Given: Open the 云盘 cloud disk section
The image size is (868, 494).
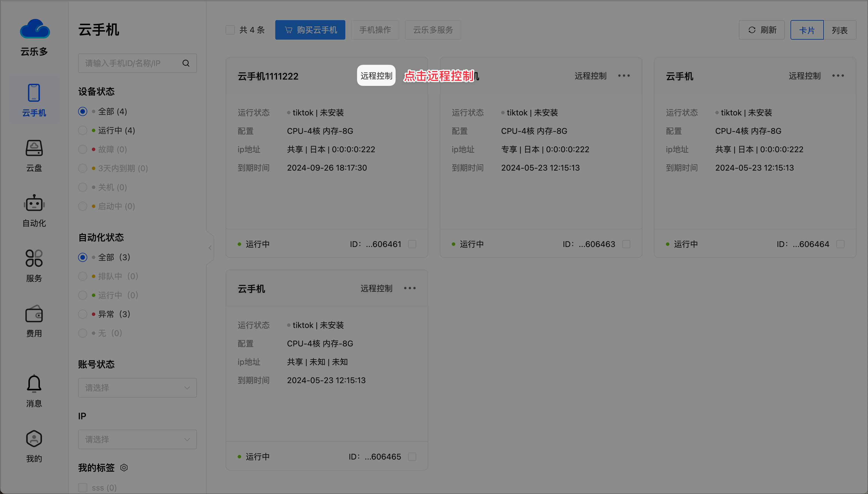Looking at the screenshot, I should click(x=34, y=156).
